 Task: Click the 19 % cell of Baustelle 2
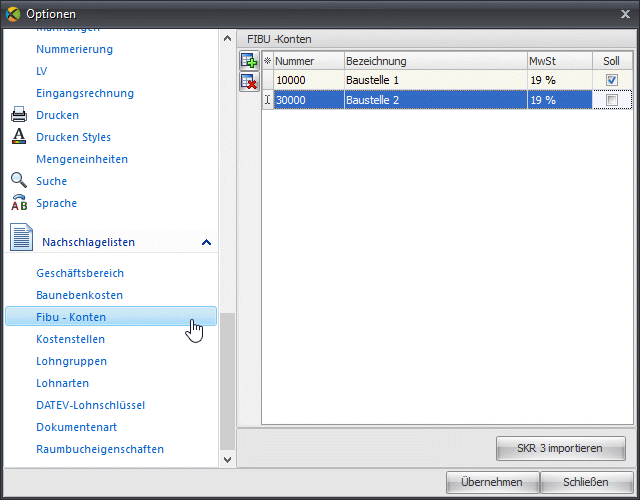coord(560,100)
